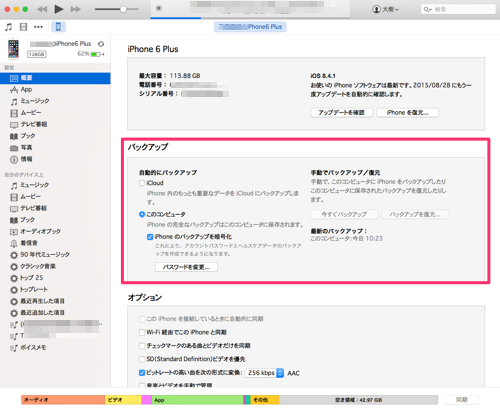Click オーディオ segment of storage bar

coord(63,400)
